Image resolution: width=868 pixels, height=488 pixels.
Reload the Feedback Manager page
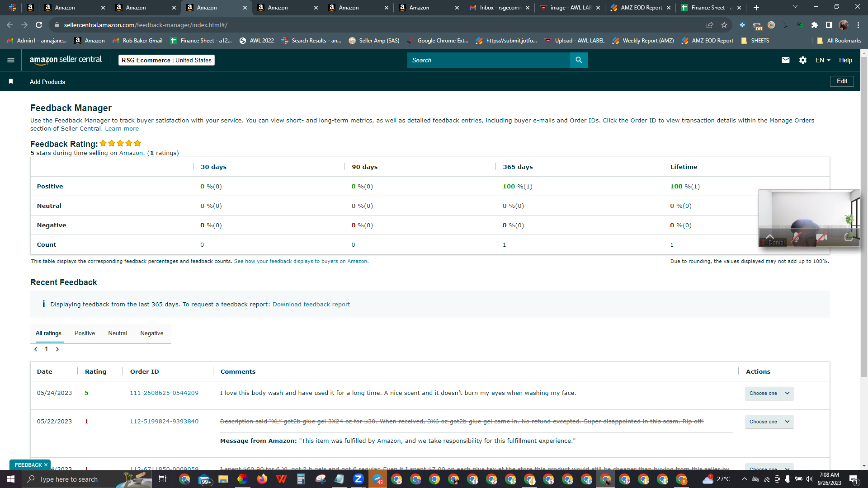(x=39, y=25)
